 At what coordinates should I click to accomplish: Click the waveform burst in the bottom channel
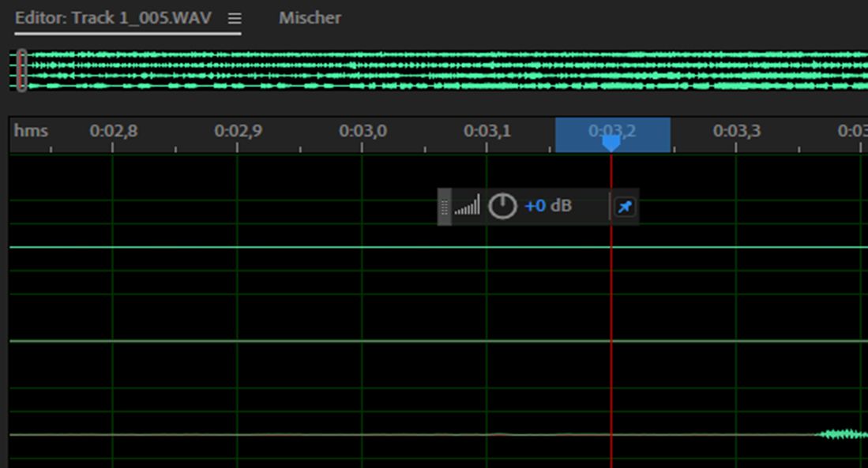pyautogui.click(x=843, y=434)
